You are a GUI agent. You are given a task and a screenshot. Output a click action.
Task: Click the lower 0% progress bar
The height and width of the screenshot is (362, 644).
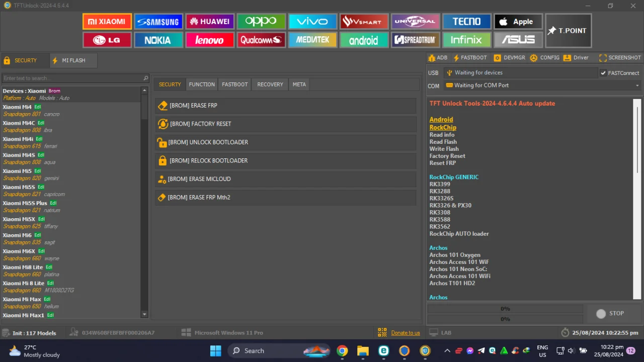click(x=505, y=319)
